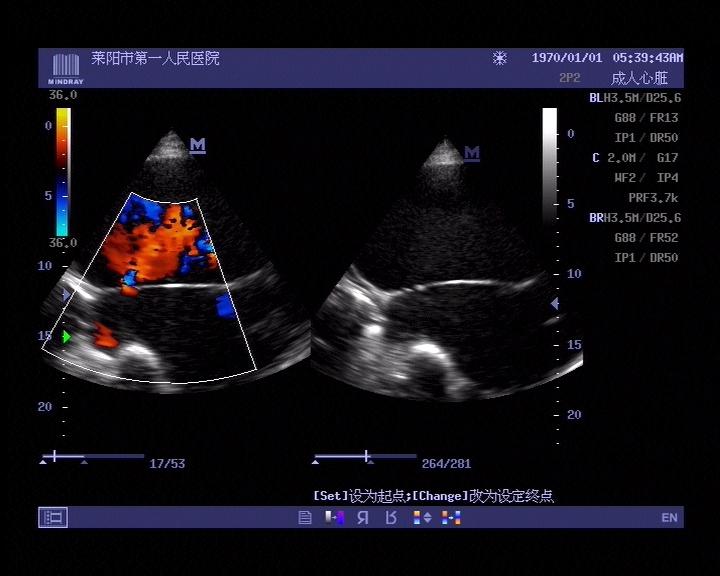Click the focus arrow on the right depth scale

tap(555, 303)
